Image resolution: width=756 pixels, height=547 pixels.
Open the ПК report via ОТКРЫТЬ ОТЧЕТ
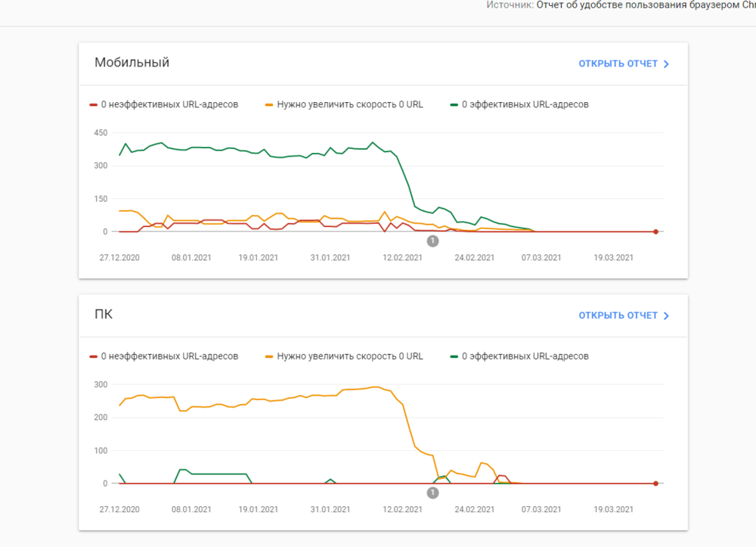tap(618, 315)
